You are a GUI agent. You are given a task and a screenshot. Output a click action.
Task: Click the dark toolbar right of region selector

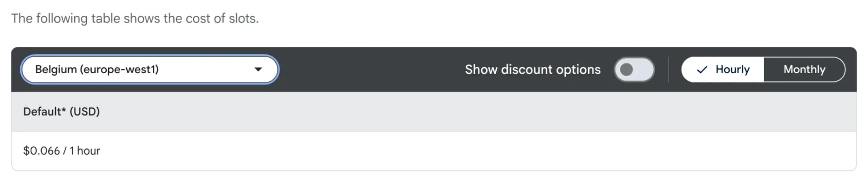click(x=369, y=69)
